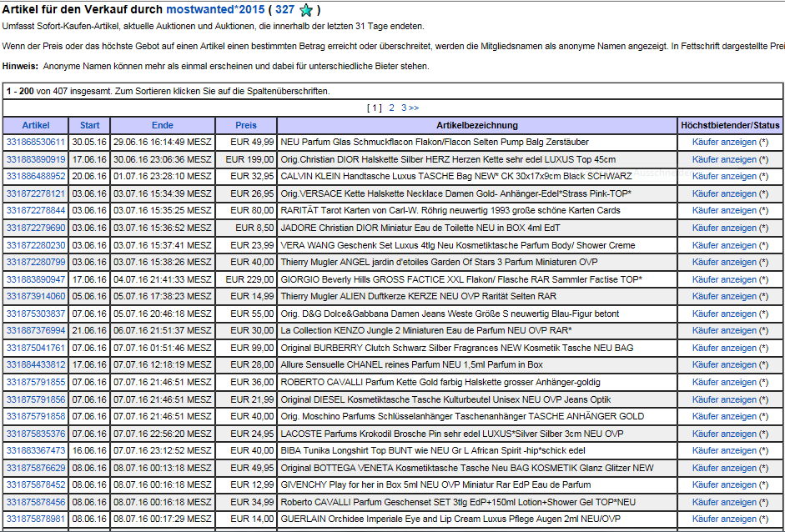Show buyer for VERA WANG Geschenk Set row

point(724,245)
